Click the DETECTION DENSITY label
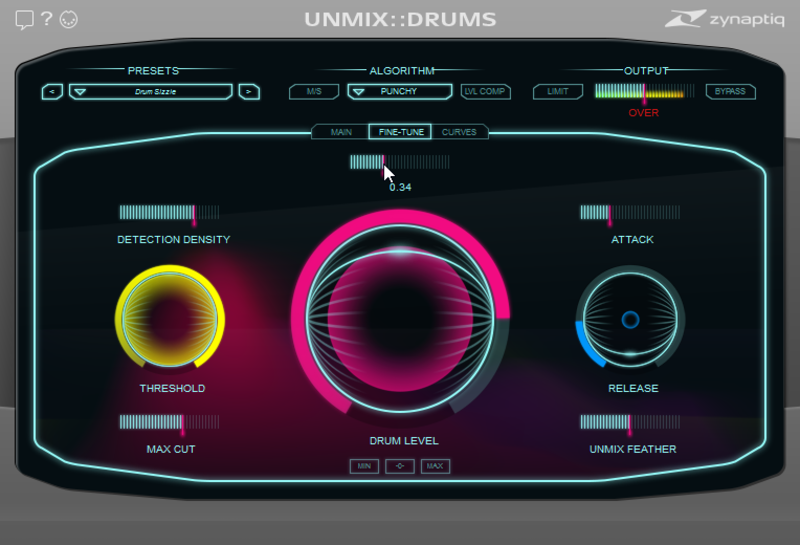800x545 pixels. coord(173,239)
